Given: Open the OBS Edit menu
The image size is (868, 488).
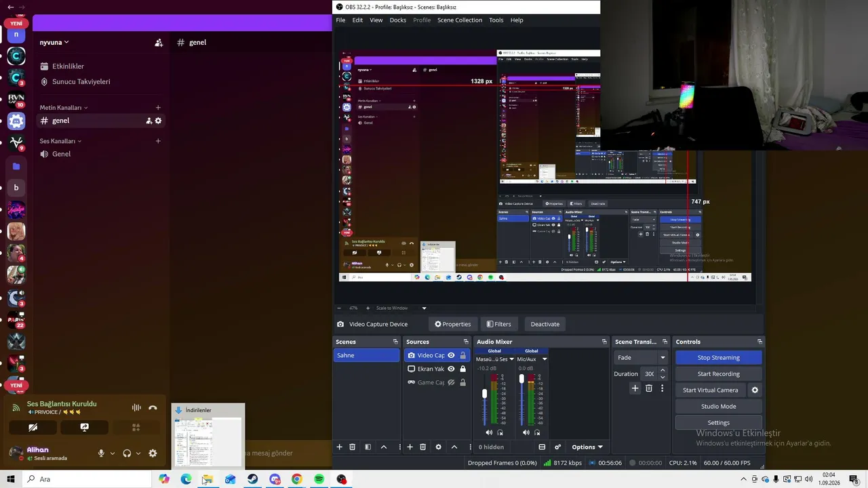Looking at the screenshot, I should pos(357,20).
